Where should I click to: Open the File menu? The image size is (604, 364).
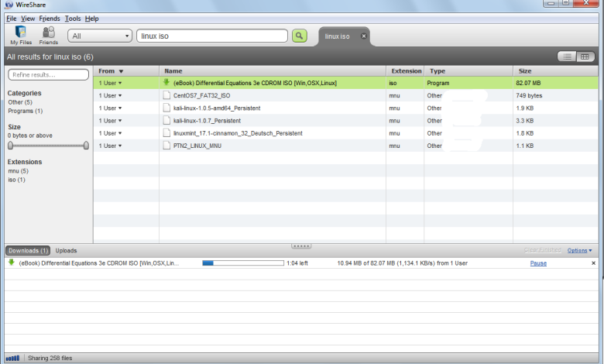pos(12,19)
